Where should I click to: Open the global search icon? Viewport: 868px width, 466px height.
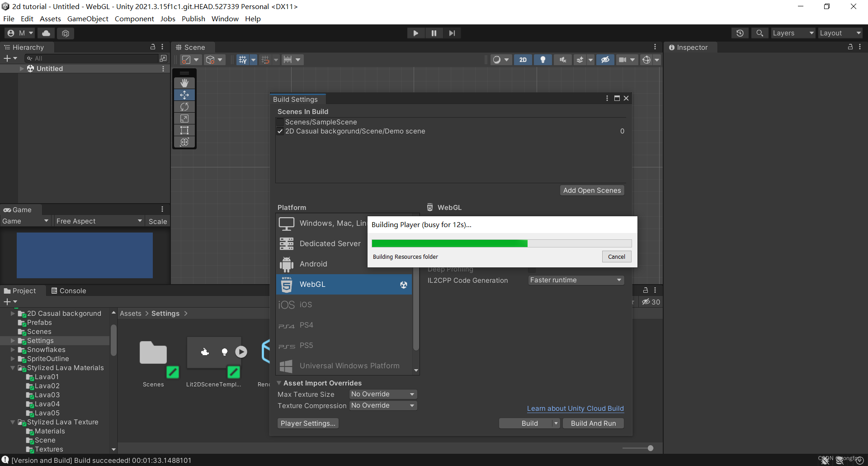760,33
